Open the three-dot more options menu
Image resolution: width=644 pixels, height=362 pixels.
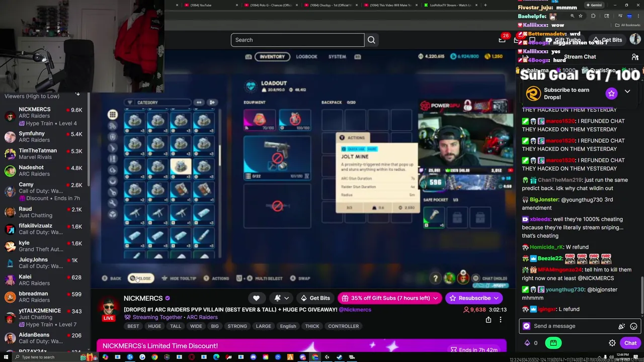(500, 320)
